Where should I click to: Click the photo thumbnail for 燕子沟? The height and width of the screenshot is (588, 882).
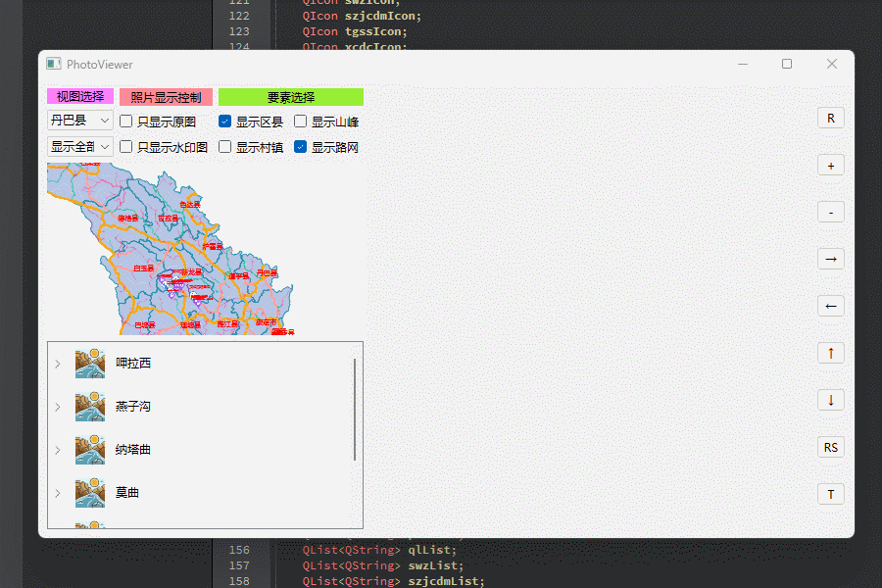pos(89,406)
